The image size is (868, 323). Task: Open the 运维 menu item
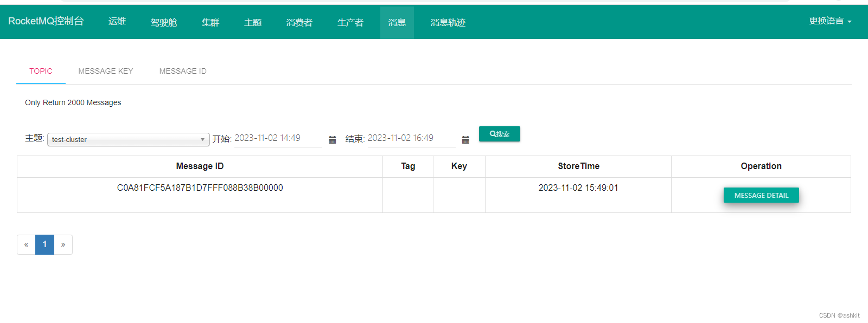(117, 22)
